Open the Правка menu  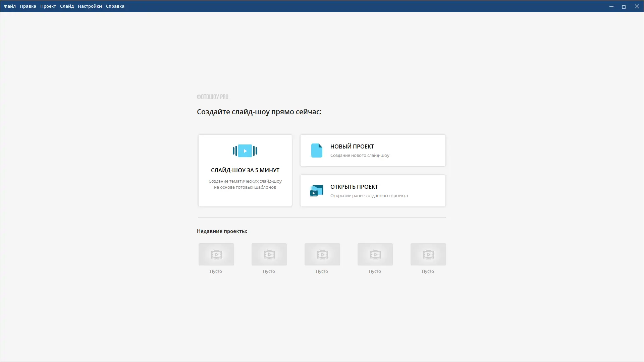(28, 6)
